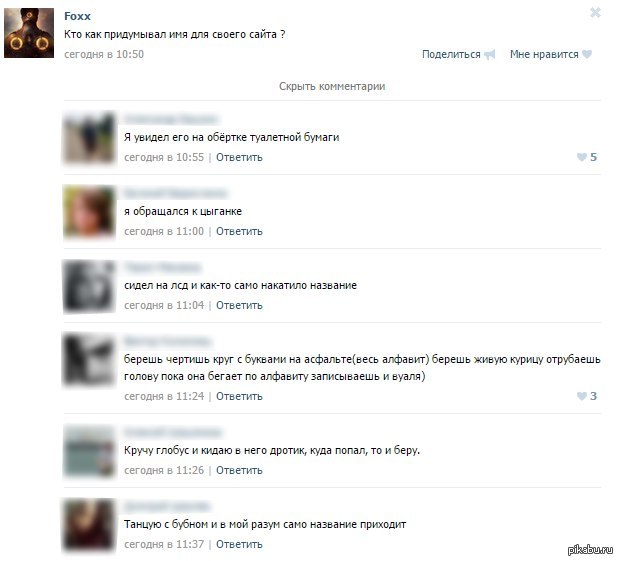Open Foxx profile avatar
Image resolution: width=618 pixels, height=561 pixels.
click(x=29, y=33)
